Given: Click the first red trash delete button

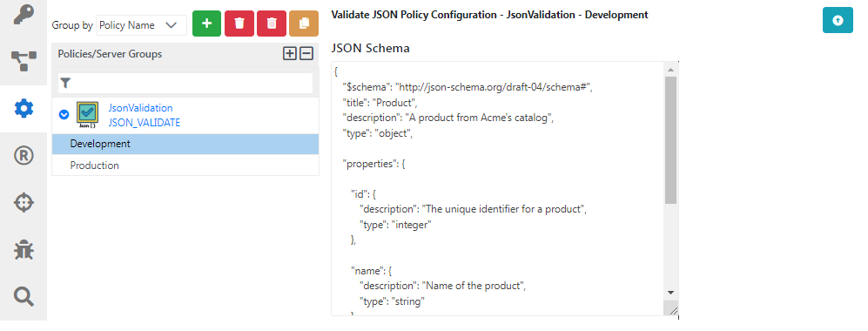Looking at the screenshot, I should pos(239,24).
